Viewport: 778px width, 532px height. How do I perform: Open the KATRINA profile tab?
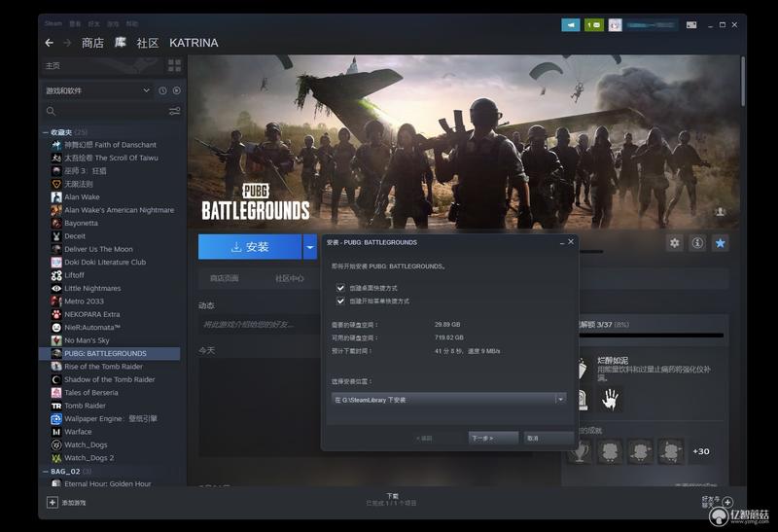194,43
